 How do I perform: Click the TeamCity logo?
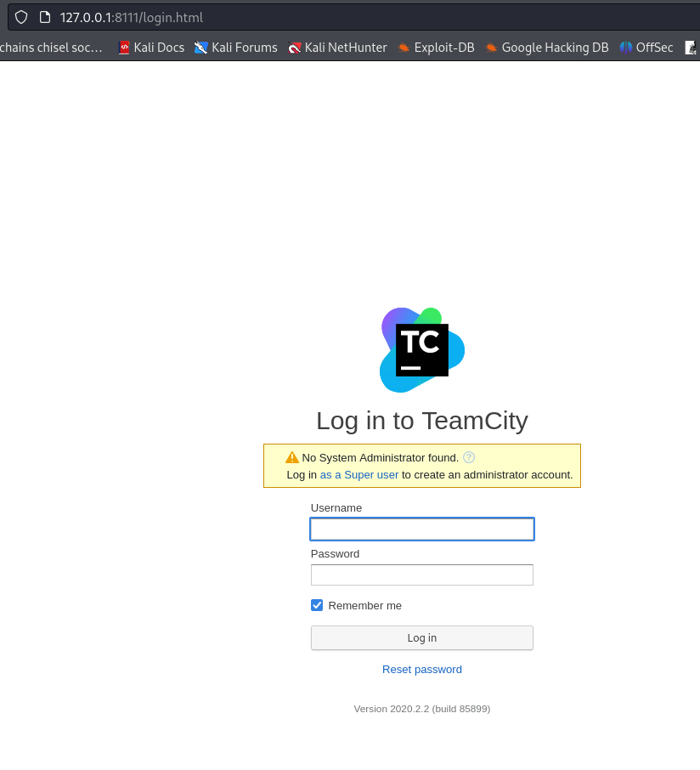tap(422, 350)
